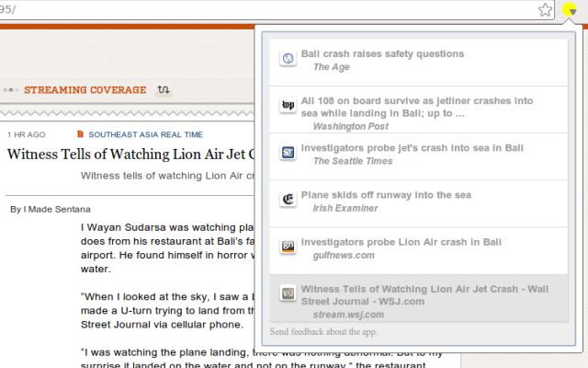
Task: Click subheading 'Witness tells of watching Lion Air'
Action: click(x=167, y=176)
